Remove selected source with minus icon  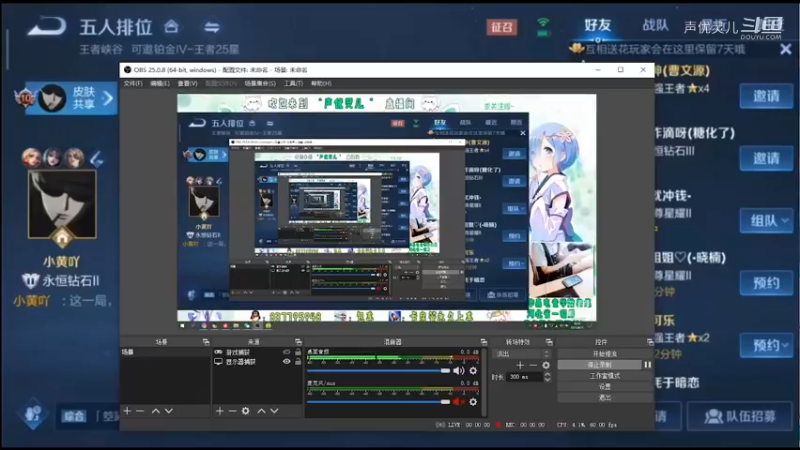coord(232,411)
